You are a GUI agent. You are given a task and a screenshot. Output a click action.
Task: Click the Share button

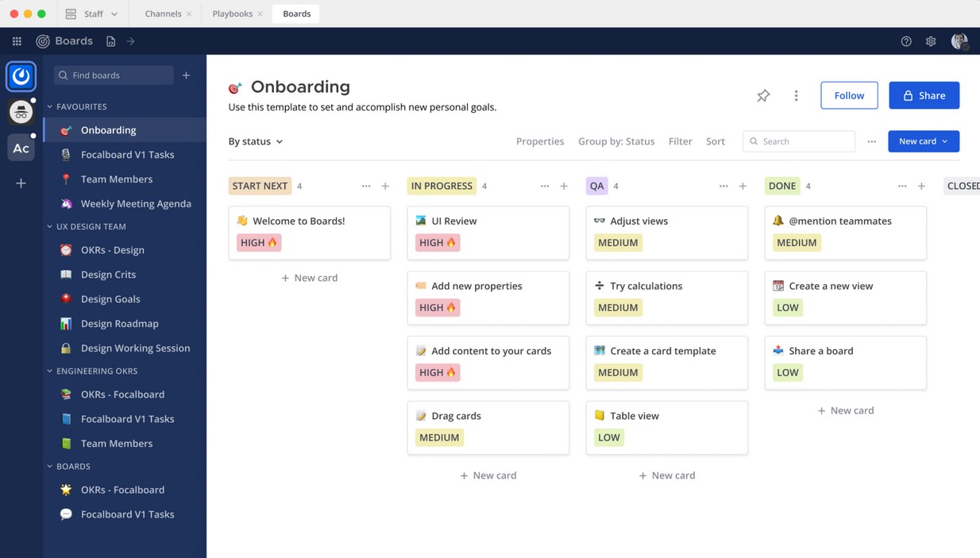click(924, 95)
